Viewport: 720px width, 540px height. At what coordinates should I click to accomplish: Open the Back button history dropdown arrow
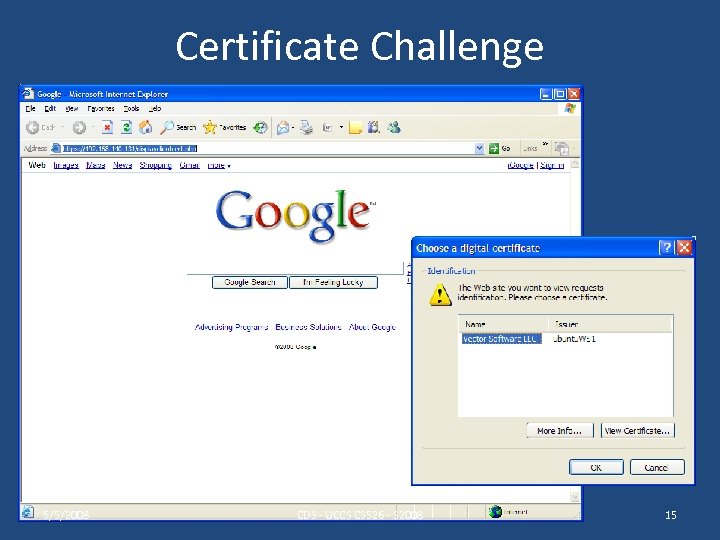62,127
